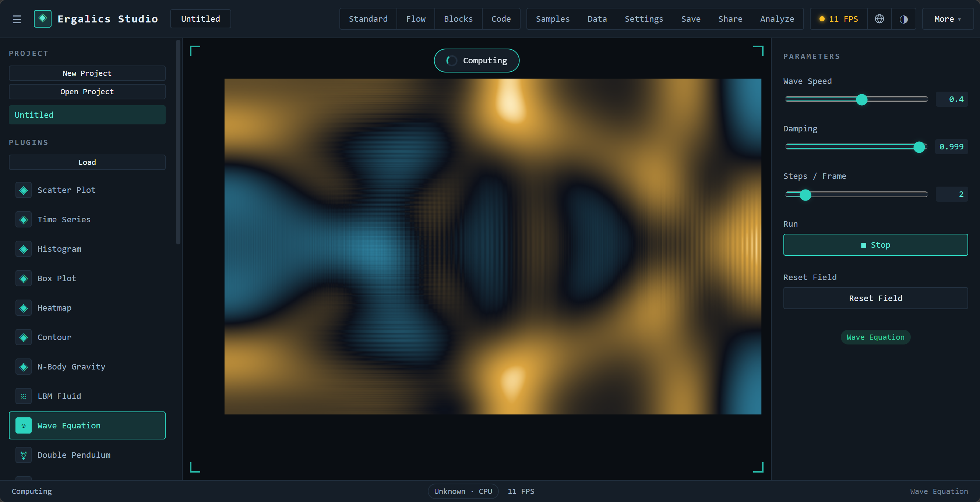
Task: Select Box Plot plugin label
Action: click(x=57, y=278)
